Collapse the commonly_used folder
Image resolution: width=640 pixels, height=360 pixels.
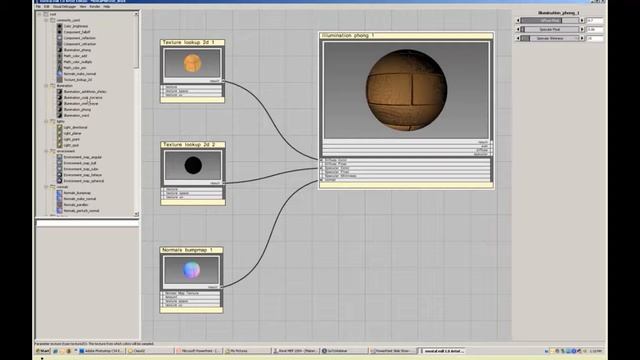[x=46, y=20]
